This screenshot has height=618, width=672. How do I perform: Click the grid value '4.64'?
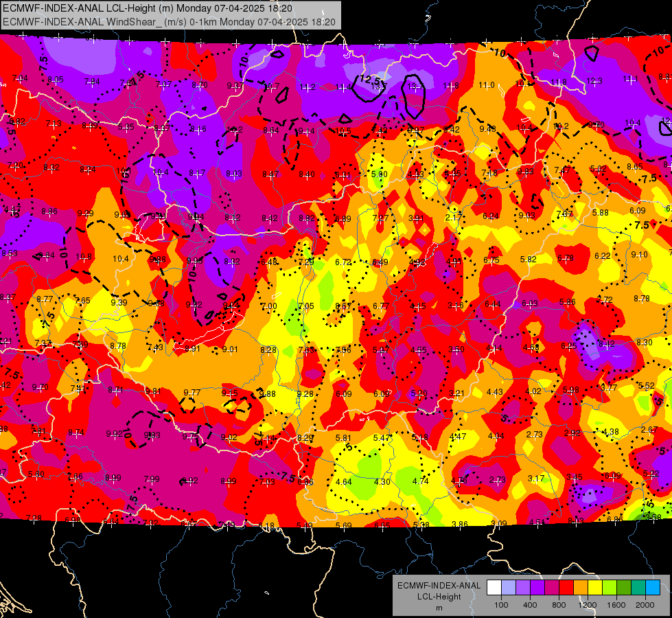coord(344,481)
